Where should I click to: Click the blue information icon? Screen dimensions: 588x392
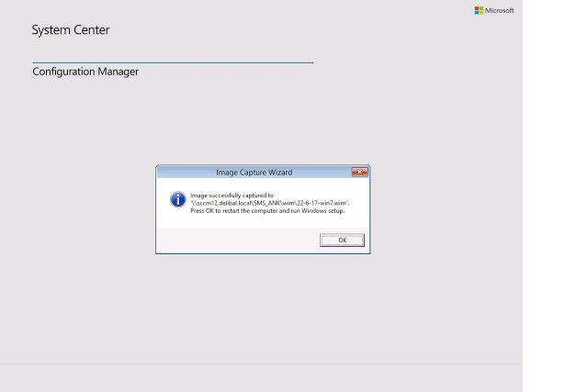(178, 199)
